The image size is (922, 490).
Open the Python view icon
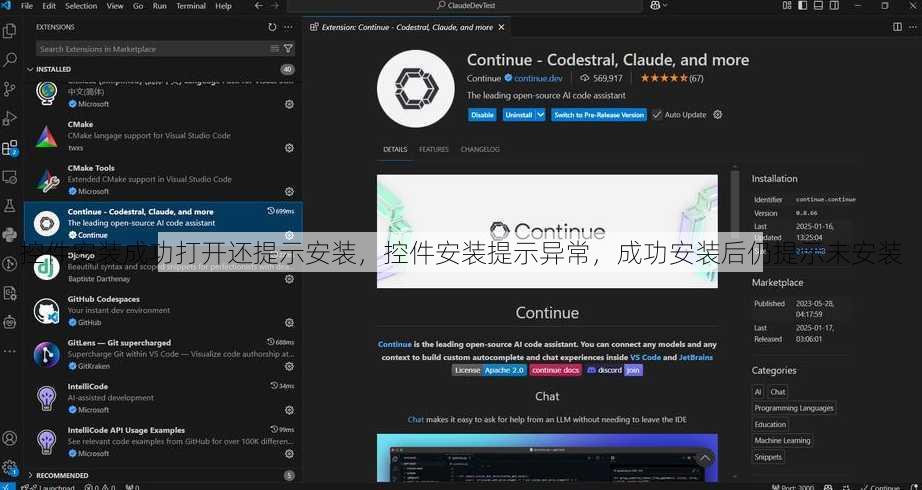tap(9, 235)
